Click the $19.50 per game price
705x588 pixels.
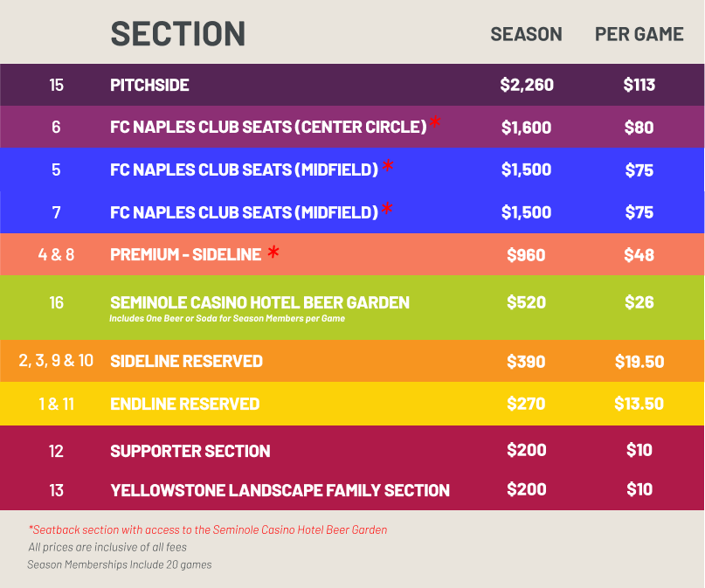639,361
